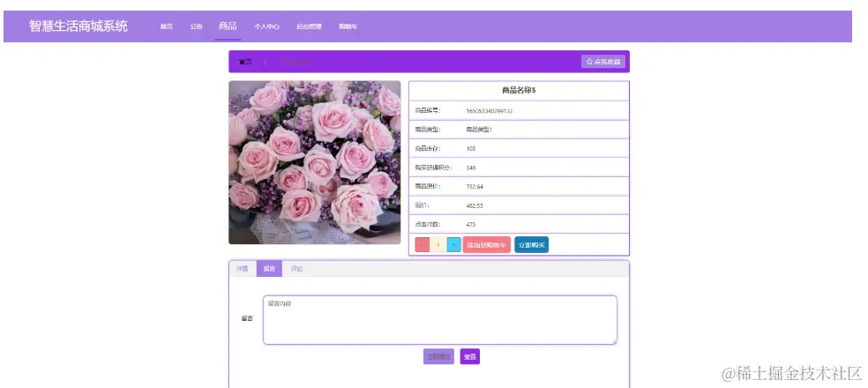Select 商品 in the navigation bar
The width and height of the screenshot is (868, 388).
point(228,26)
